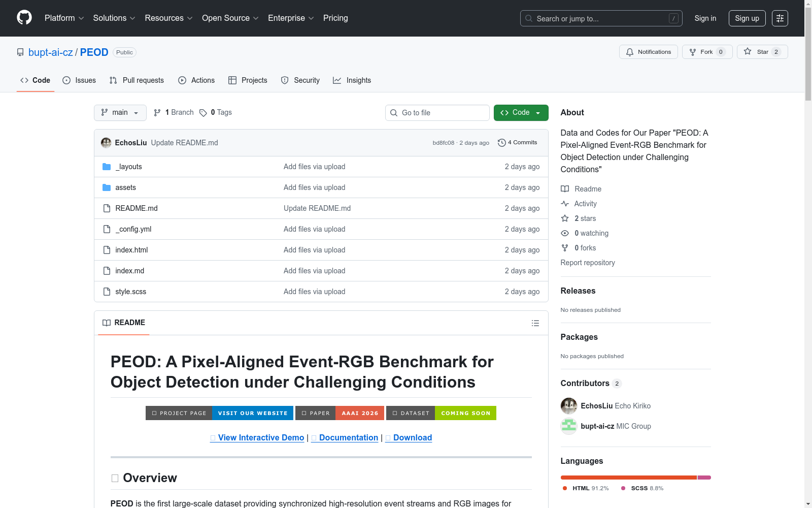The image size is (812, 508).
Task: Click the Report repository link
Action: click(588, 263)
